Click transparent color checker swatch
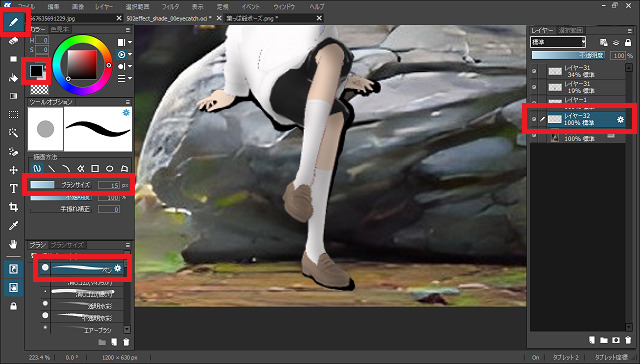Image resolution: width=640 pixels, height=364 pixels. click(x=40, y=89)
